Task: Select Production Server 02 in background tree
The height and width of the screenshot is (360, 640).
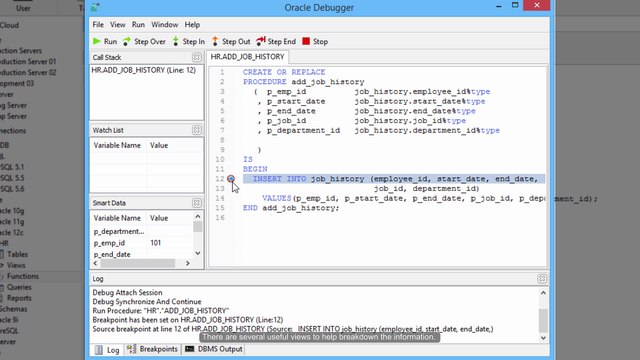Action: [x=28, y=73]
